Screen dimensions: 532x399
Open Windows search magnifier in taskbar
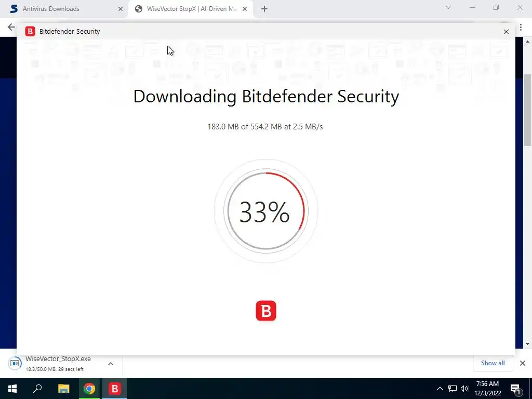click(x=37, y=389)
